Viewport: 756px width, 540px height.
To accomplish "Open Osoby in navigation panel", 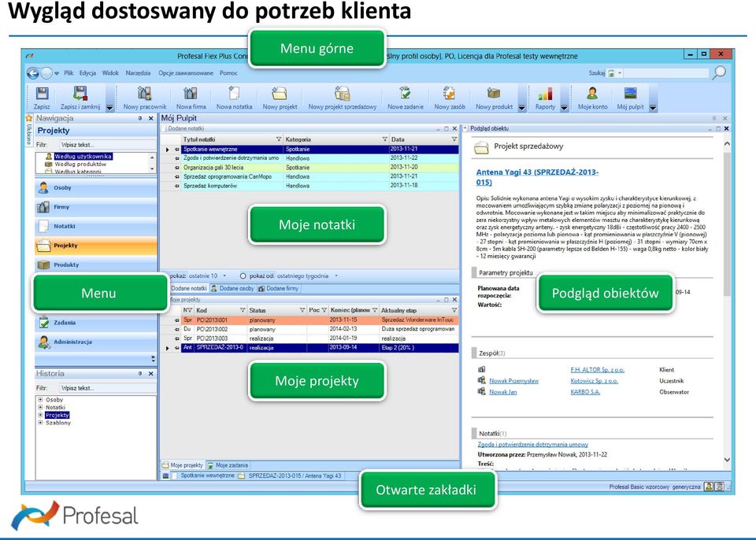I will [96, 187].
